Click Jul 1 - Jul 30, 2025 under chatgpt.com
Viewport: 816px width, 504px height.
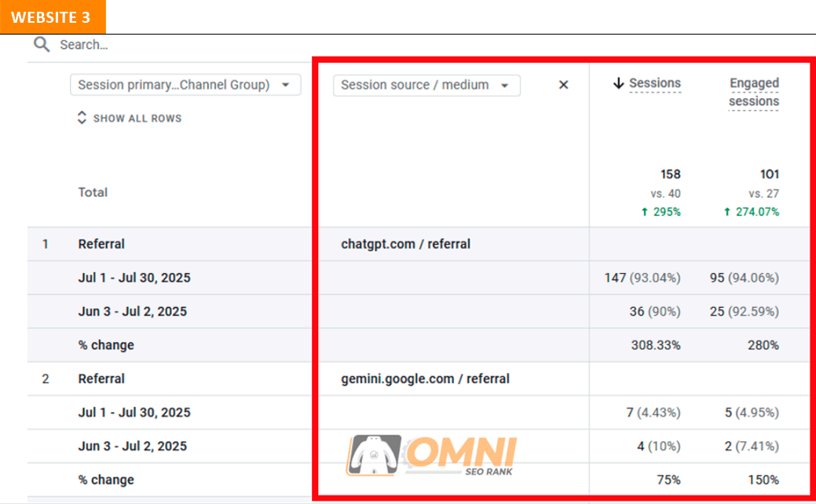[134, 278]
